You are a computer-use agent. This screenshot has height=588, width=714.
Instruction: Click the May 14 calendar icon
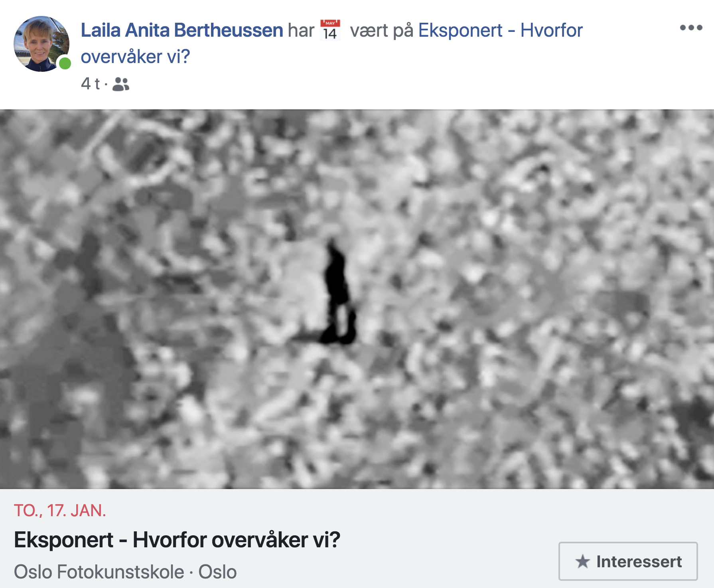[x=330, y=30]
